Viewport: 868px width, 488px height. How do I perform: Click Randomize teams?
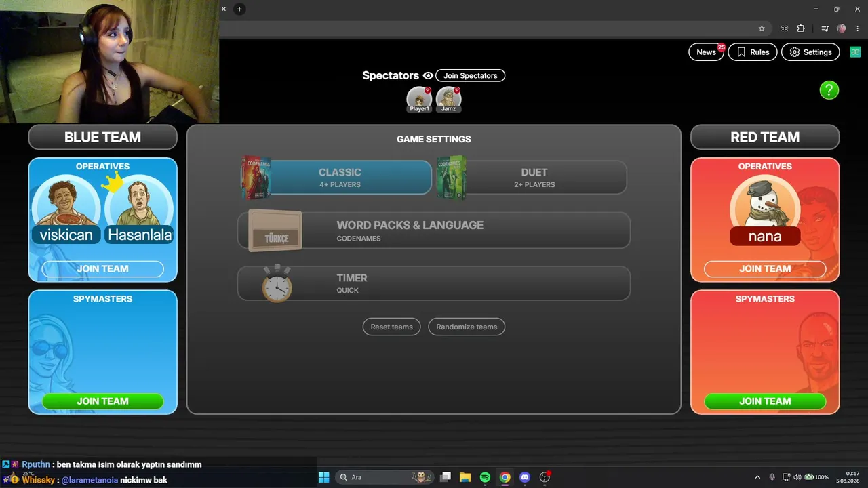click(x=467, y=327)
